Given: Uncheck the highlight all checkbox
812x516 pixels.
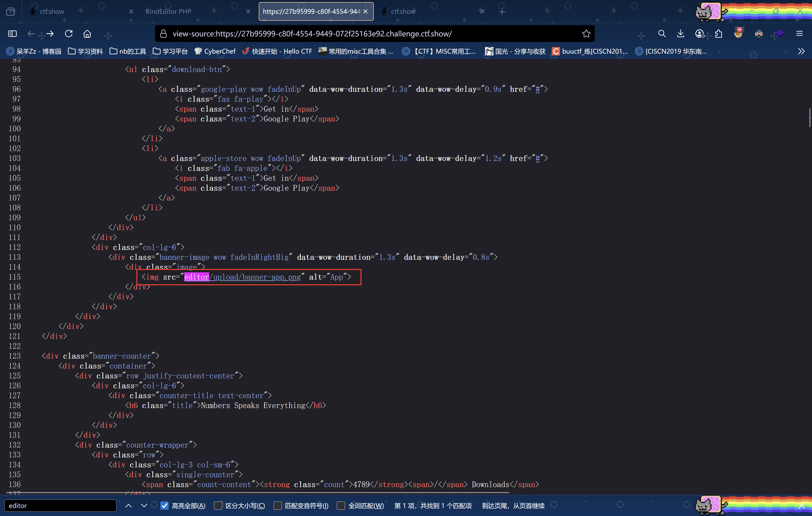Looking at the screenshot, I should point(164,505).
